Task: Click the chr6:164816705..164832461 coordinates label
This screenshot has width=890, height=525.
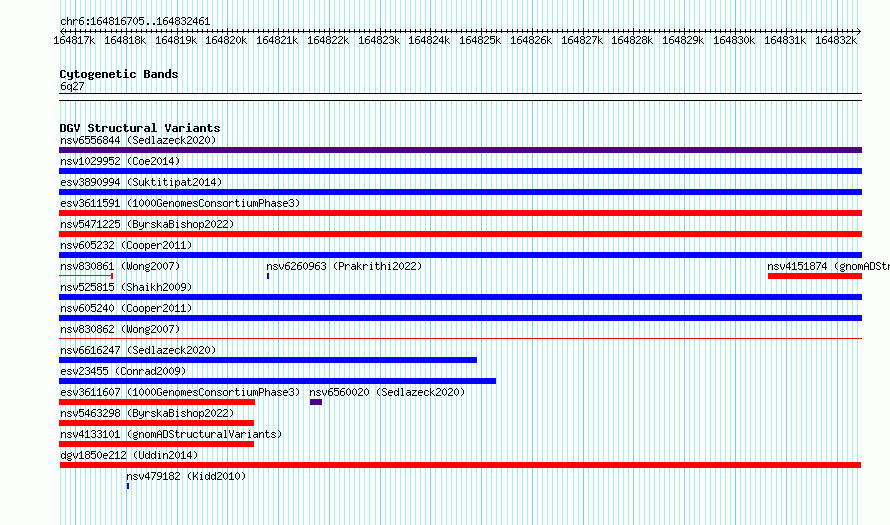Action: (135, 21)
